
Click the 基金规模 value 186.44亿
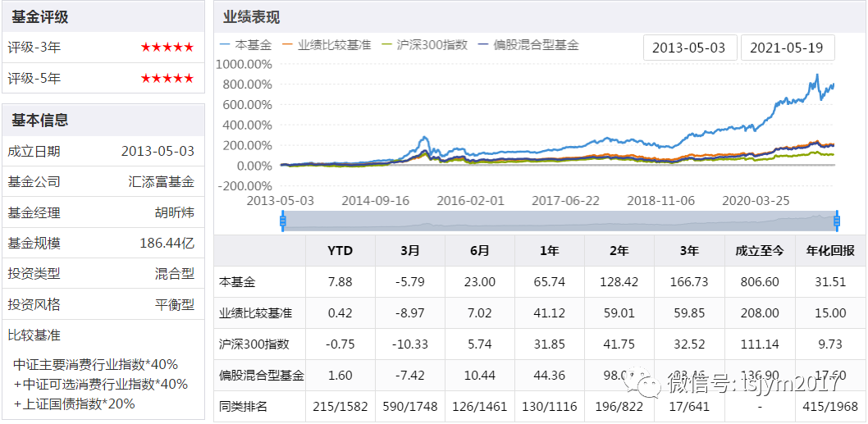click(167, 243)
